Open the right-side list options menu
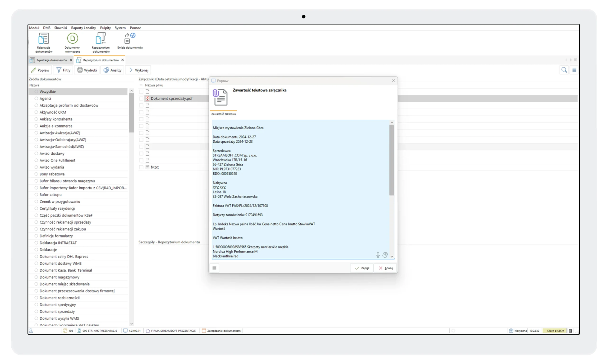The height and width of the screenshot is (364, 607). pyautogui.click(x=574, y=70)
